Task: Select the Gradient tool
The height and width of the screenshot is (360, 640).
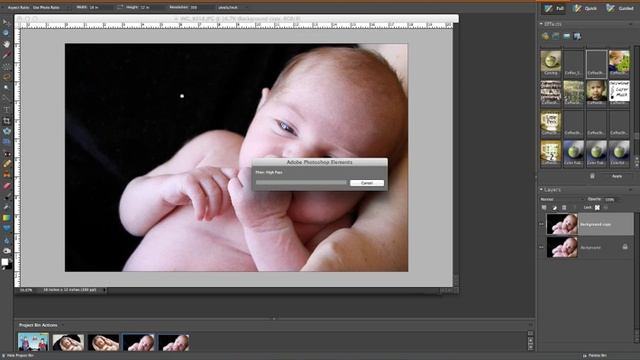Action: (x=7, y=218)
